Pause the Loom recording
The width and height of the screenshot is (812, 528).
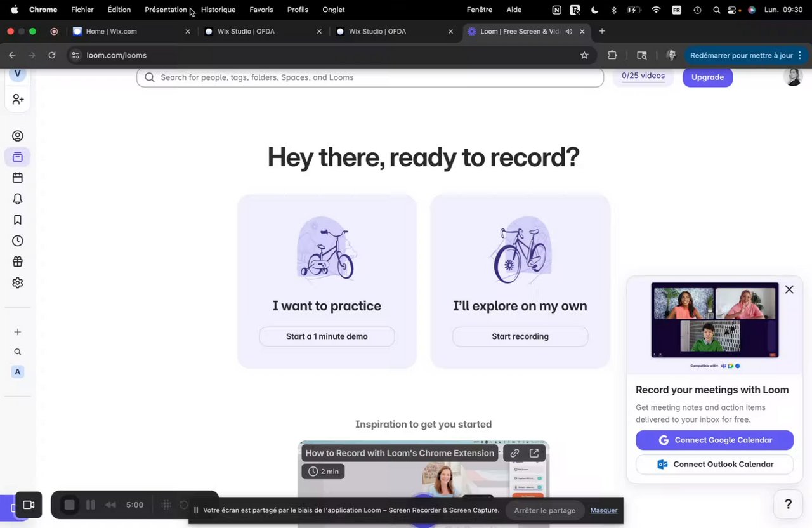pyautogui.click(x=91, y=505)
